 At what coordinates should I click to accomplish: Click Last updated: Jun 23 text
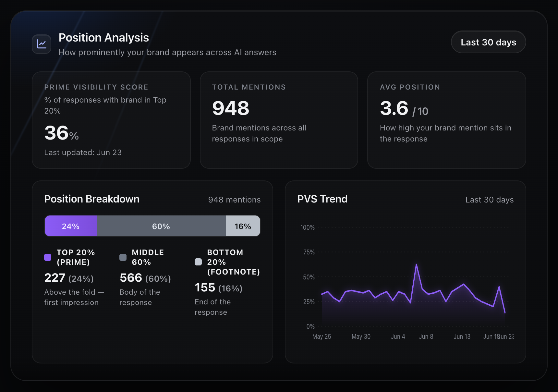[x=83, y=153]
